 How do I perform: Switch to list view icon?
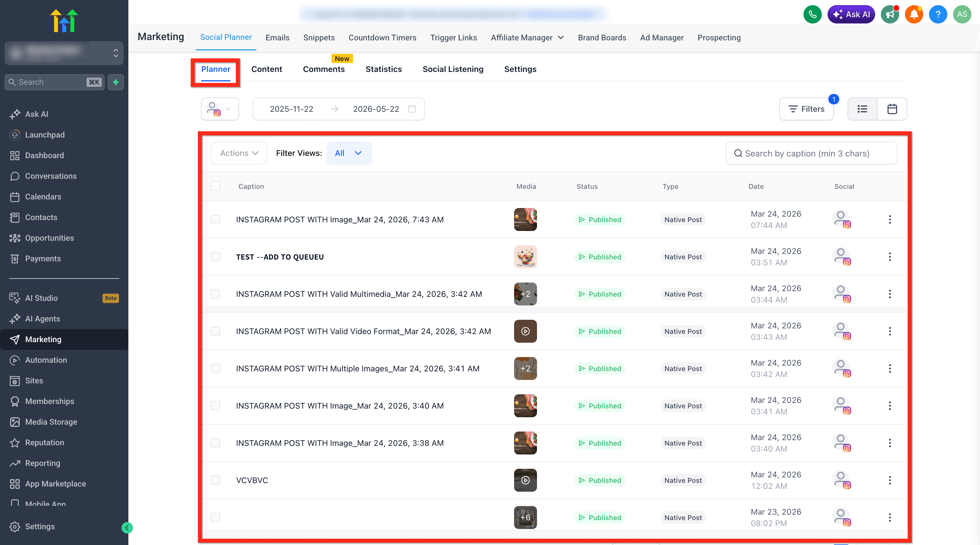point(863,109)
